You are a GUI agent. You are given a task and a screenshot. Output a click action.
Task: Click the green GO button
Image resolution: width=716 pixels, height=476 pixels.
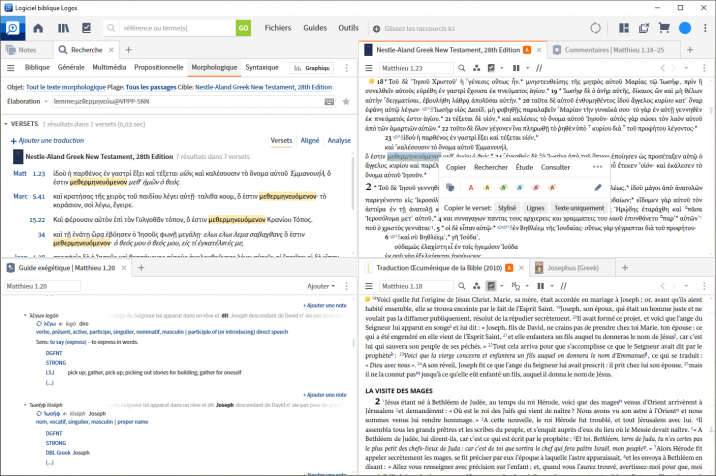tap(243, 28)
